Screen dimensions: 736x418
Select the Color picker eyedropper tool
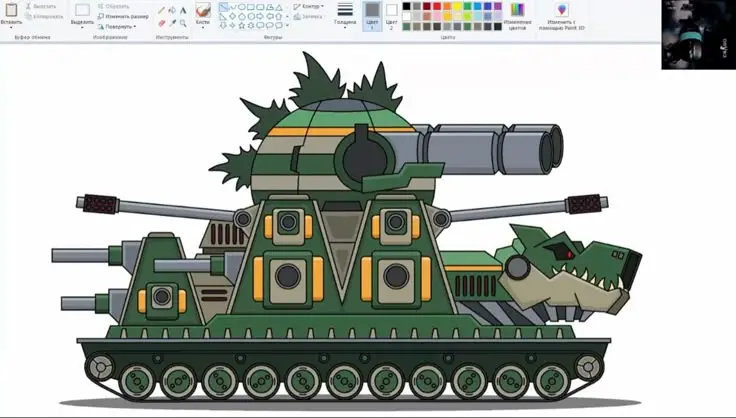[x=172, y=23]
